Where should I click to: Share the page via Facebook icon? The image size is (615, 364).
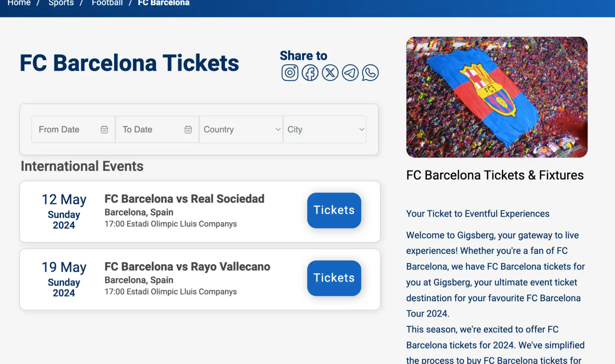click(x=310, y=73)
